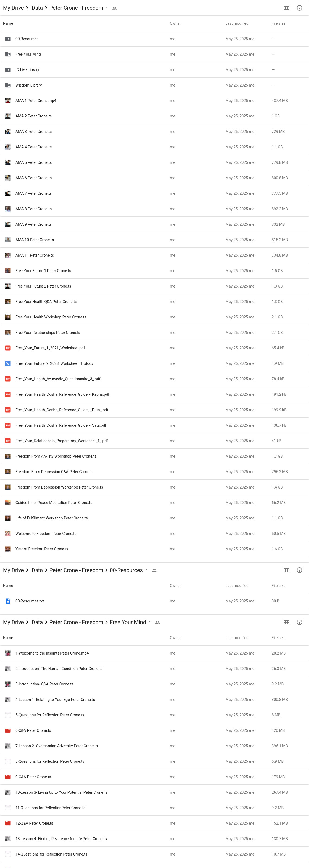Open dropdown arrow beside 00-Resources breadcrumb

click(146, 570)
